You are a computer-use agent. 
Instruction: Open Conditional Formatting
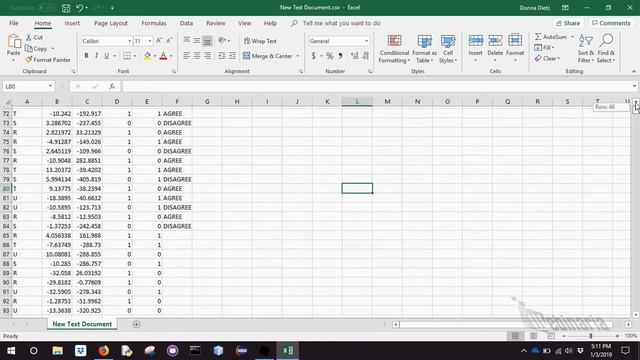(x=394, y=49)
